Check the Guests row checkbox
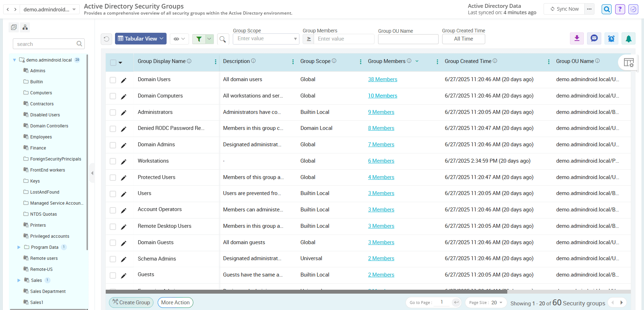644x310 pixels. click(x=113, y=275)
